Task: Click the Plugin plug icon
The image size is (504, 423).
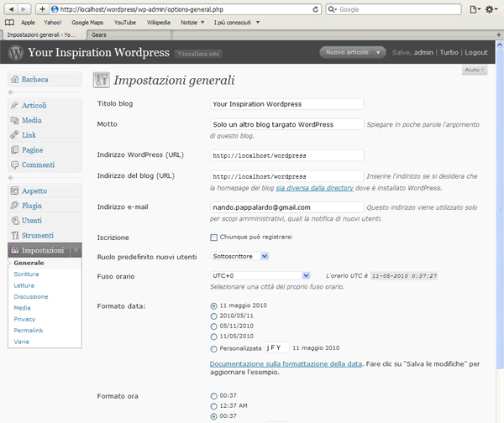Action: point(14,206)
